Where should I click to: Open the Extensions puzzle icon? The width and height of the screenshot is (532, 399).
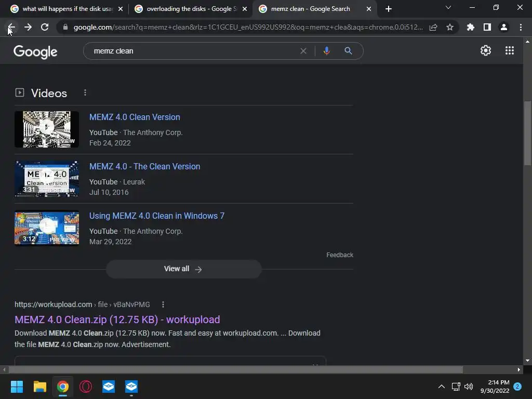click(x=470, y=27)
